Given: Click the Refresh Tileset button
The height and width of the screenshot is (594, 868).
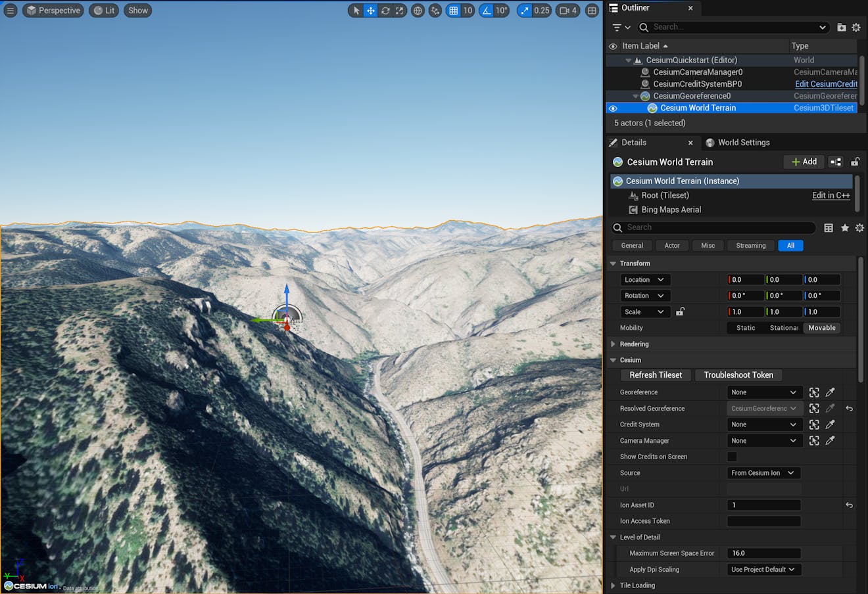Looking at the screenshot, I should [x=656, y=375].
